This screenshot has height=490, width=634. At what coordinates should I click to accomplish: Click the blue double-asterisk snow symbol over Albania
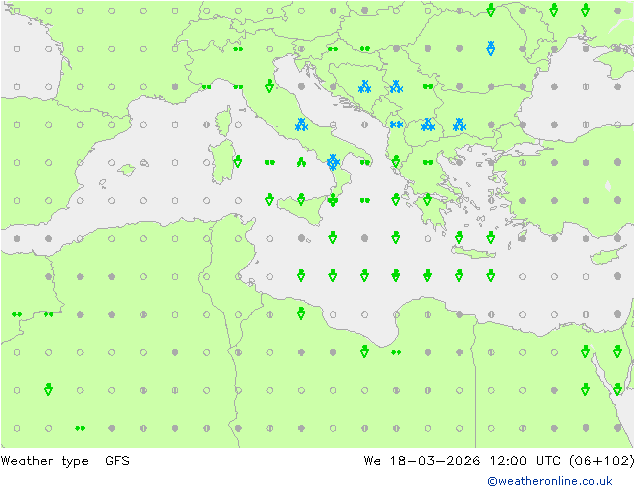396,125
